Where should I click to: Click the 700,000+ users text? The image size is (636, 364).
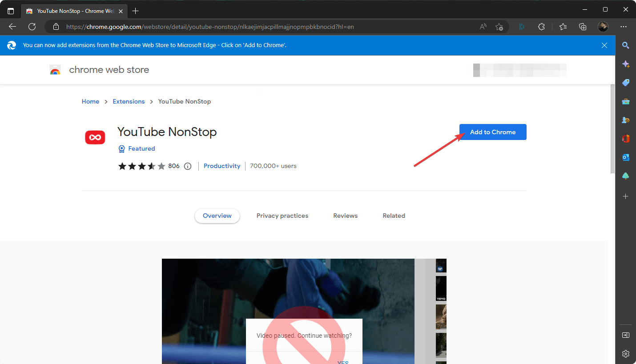tap(273, 166)
